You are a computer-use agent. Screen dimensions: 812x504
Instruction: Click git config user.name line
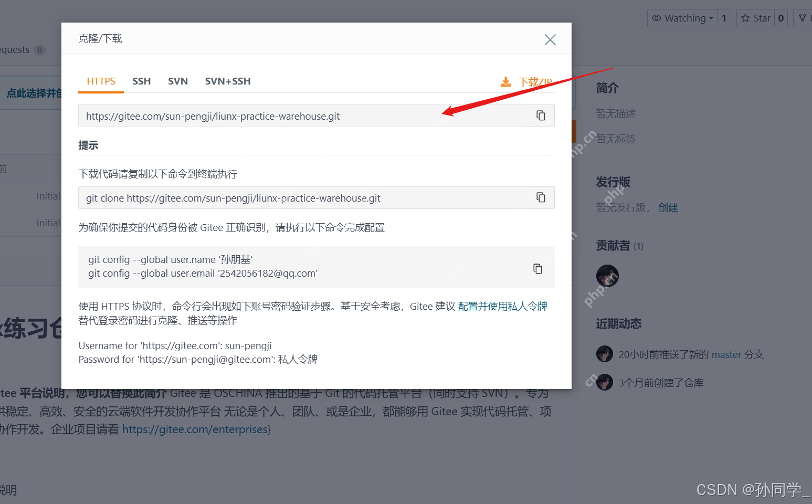coord(171,259)
